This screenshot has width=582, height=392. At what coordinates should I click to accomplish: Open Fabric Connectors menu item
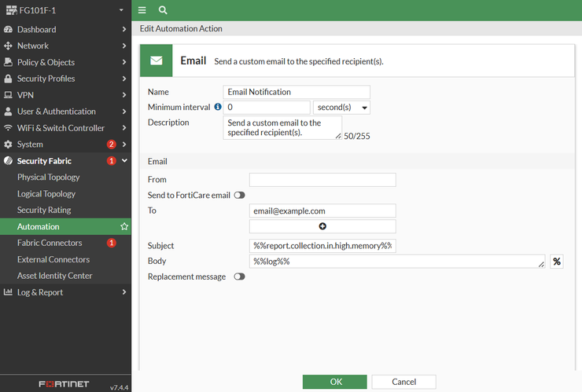[x=50, y=244]
